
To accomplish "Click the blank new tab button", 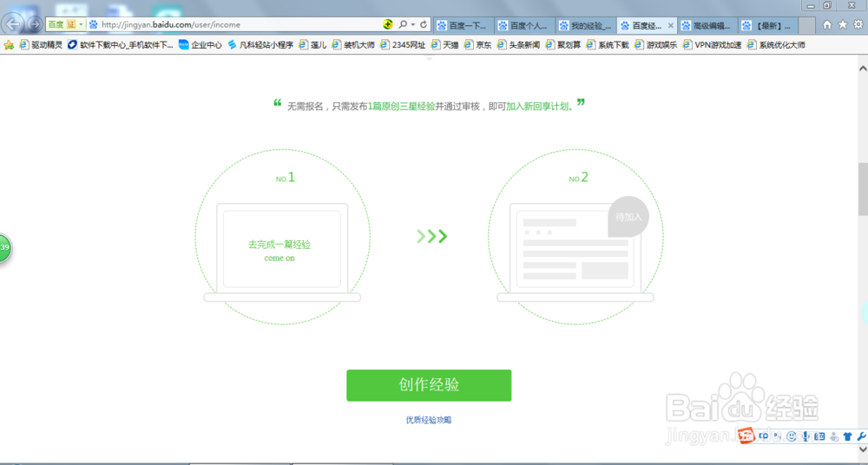I will click(807, 25).
